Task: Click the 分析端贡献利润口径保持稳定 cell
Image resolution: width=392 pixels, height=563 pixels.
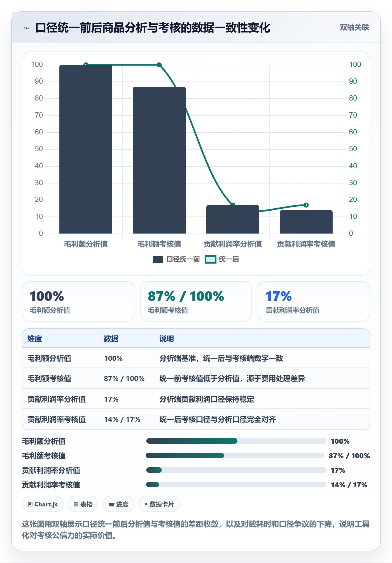Action: click(207, 399)
